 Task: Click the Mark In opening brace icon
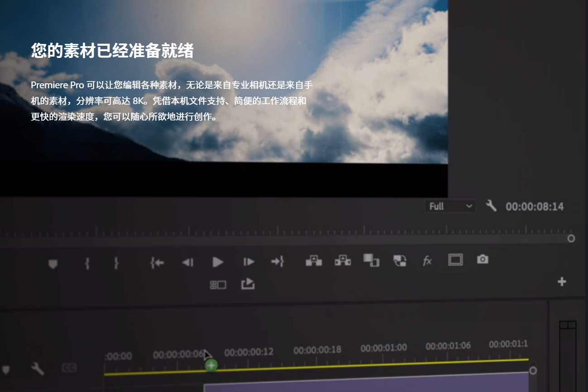tap(87, 263)
